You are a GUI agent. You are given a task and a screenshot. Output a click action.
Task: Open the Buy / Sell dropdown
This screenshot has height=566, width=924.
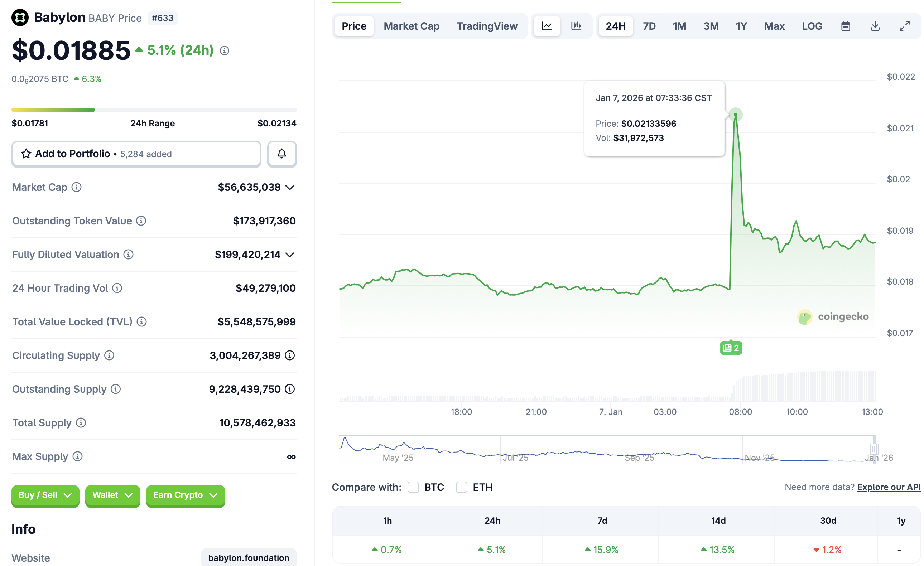pos(45,495)
